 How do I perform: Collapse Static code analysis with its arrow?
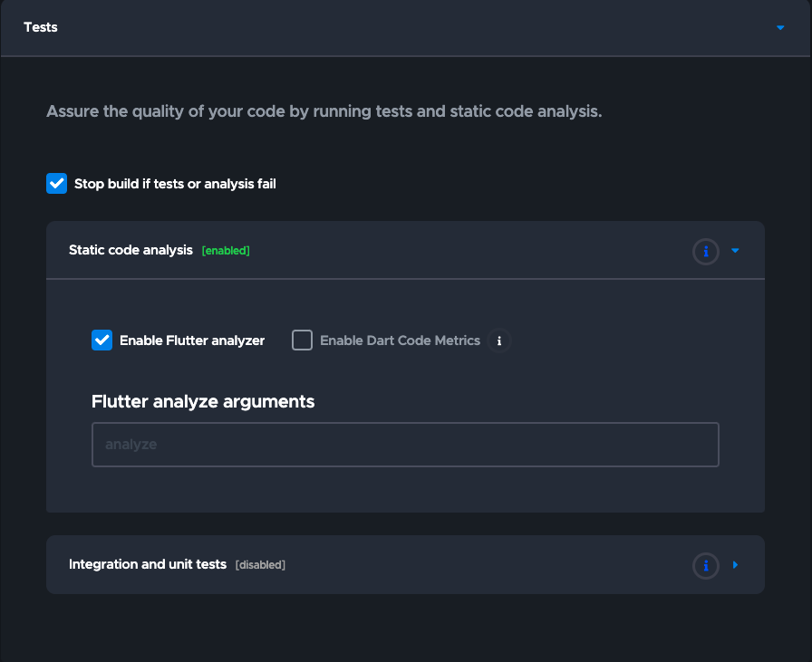735,251
